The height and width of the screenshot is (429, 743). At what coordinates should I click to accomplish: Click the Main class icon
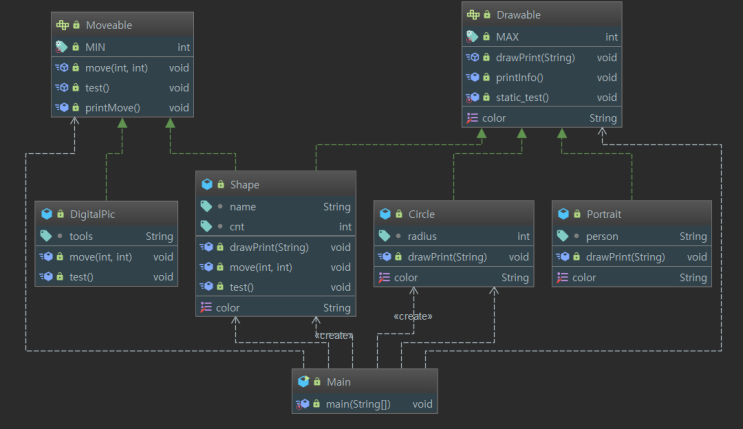304,382
